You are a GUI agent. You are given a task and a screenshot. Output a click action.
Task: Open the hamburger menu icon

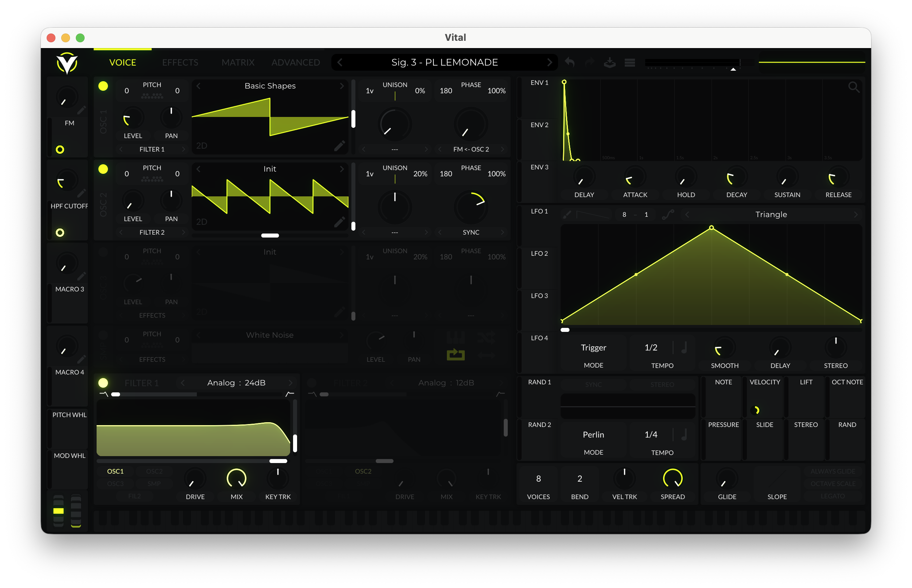(630, 62)
